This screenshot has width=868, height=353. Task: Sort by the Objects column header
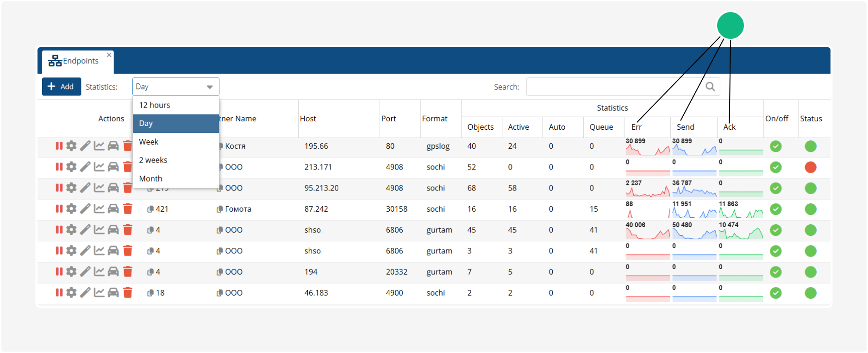(x=481, y=127)
